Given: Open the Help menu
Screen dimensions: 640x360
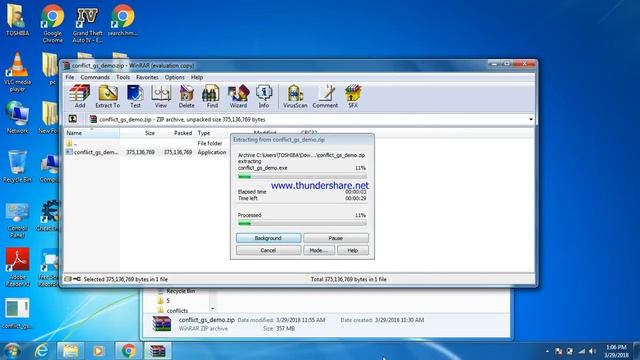Looking at the screenshot, I should coord(197,77).
